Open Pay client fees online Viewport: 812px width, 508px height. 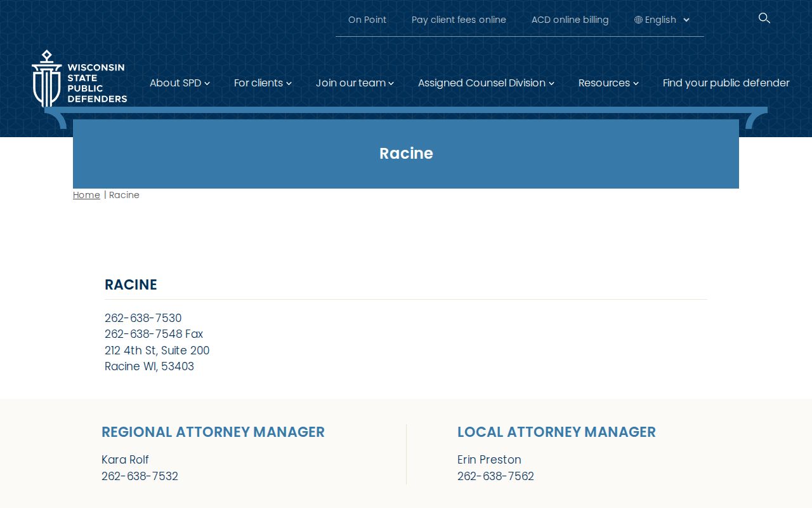pos(459,20)
